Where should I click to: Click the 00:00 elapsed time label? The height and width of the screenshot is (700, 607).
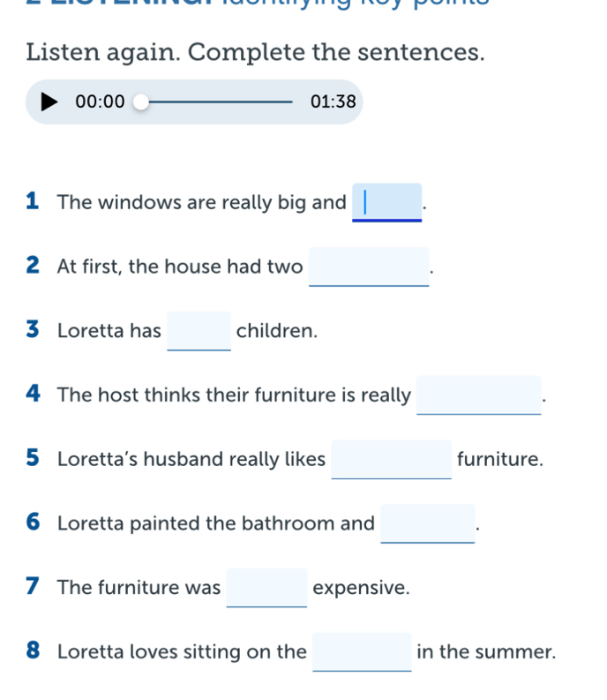click(x=100, y=102)
